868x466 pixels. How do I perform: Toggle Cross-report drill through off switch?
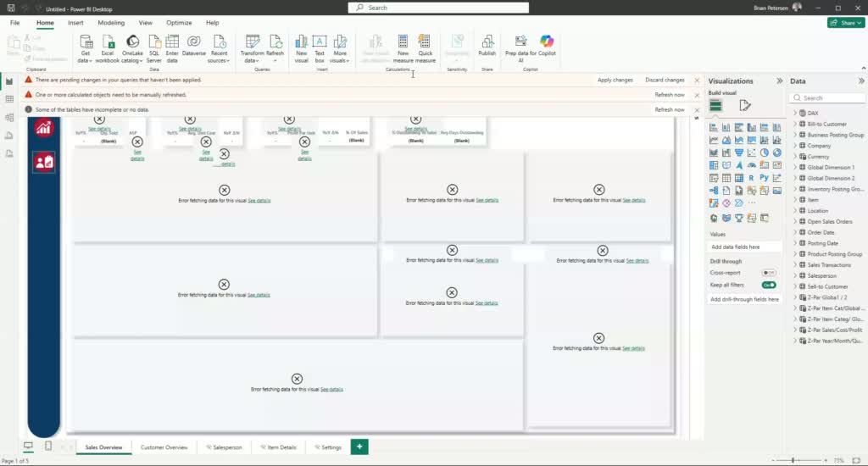pos(768,273)
